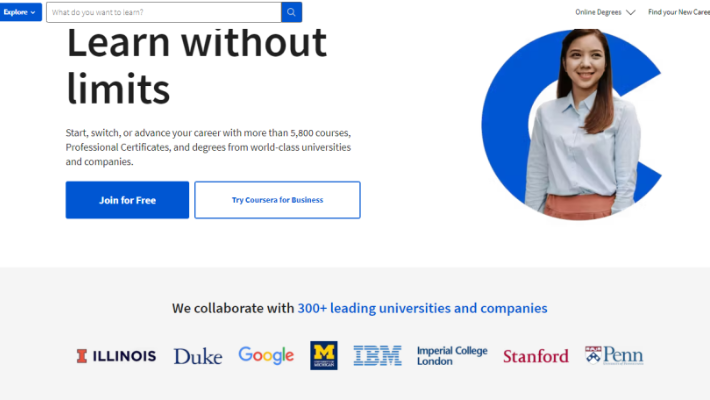
Task: Click the Imperial College London logo
Action: 452,355
